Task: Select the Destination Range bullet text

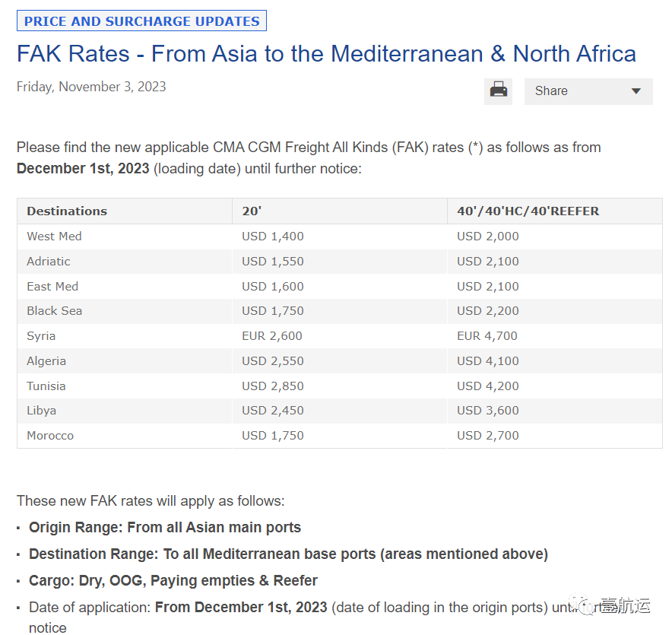Action: pyautogui.click(x=288, y=554)
